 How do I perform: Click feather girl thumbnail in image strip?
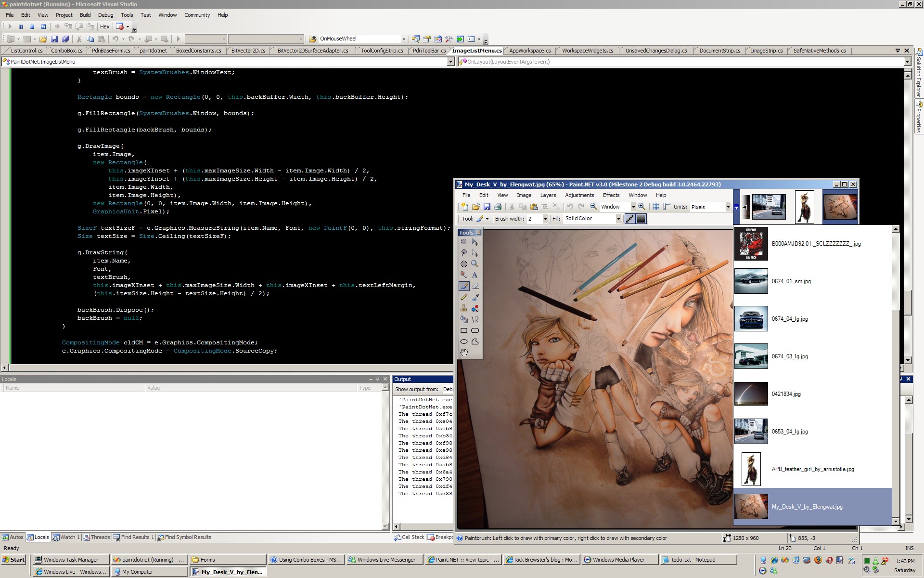[804, 207]
